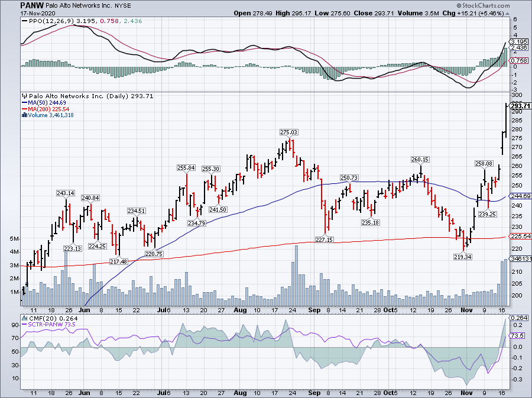The height and width of the screenshot is (398, 532).
Task: Click the 5M volume axis label
Action: click(x=14, y=239)
